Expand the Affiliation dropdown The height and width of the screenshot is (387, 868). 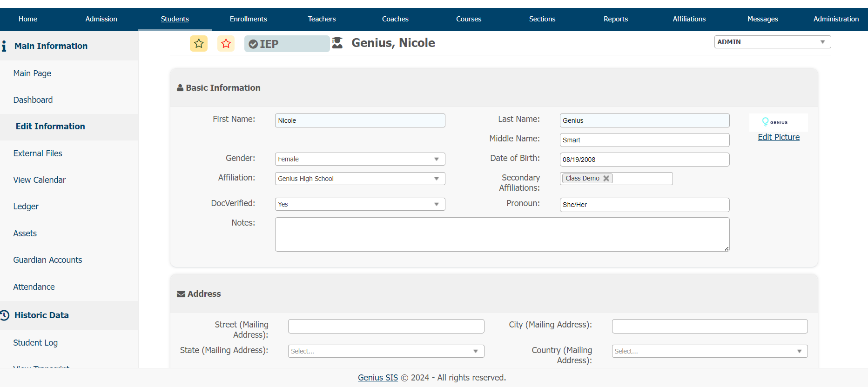pos(360,179)
